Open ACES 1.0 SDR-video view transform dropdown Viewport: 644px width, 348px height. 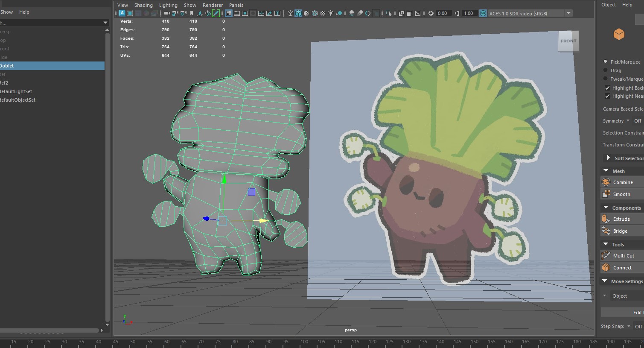click(x=568, y=13)
